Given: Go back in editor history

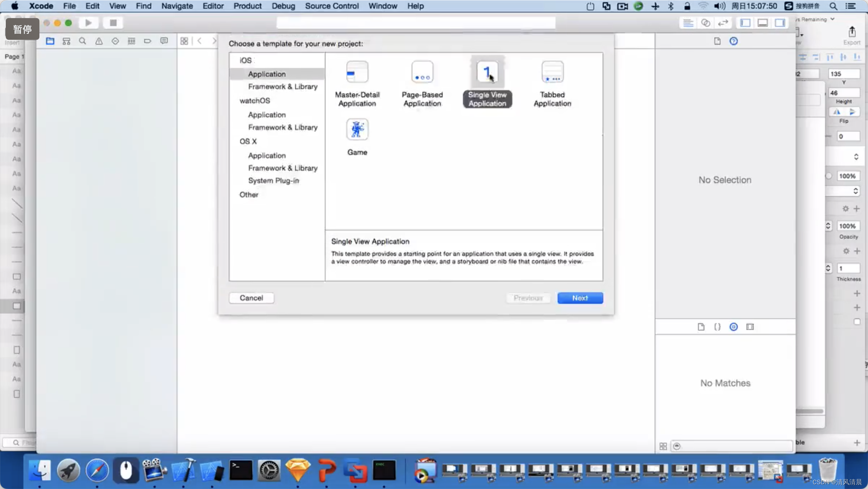Looking at the screenshot, I should click(199, 41).
